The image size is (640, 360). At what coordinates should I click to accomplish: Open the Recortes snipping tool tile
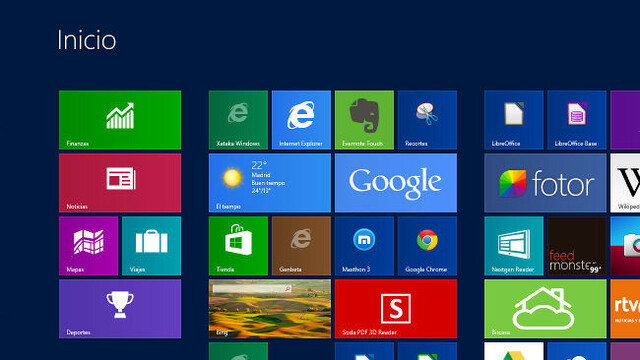(427, 120)
